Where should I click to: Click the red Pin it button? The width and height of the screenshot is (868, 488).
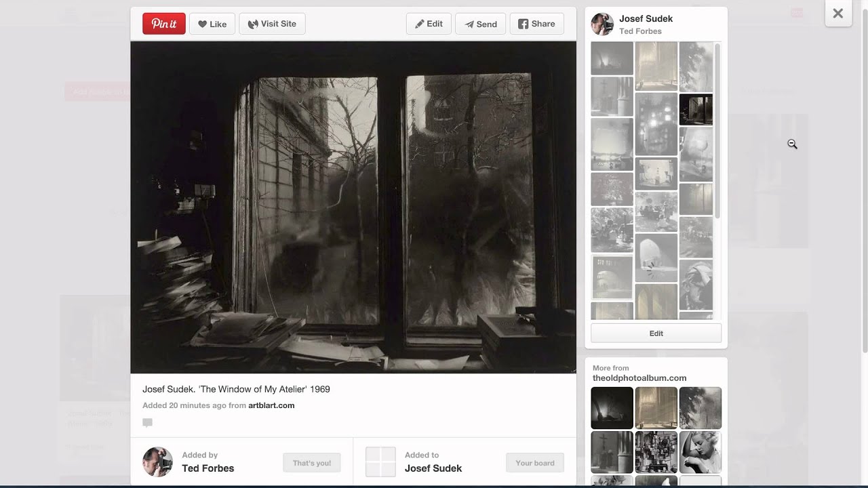click(x=163, y=24)
